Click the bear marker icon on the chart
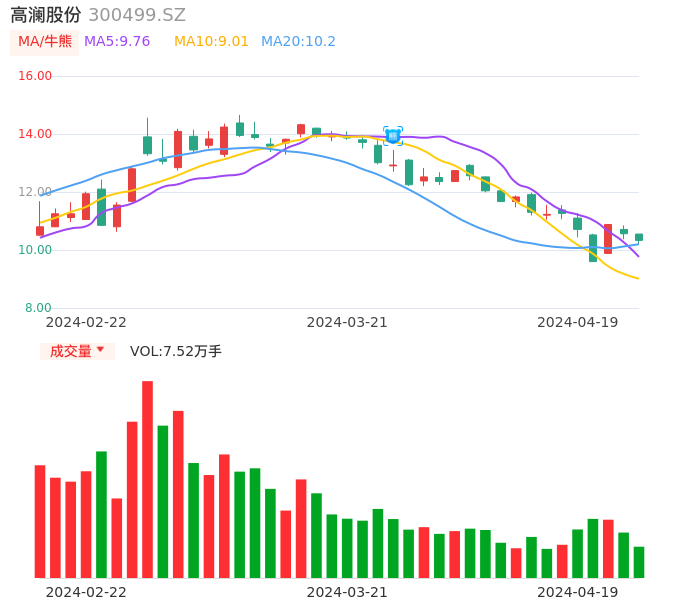 393,136
